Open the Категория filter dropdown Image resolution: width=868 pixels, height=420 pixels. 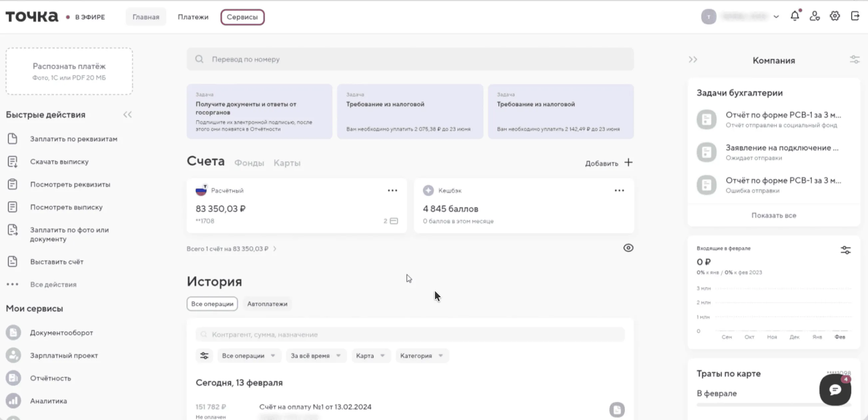click(421, 356)
